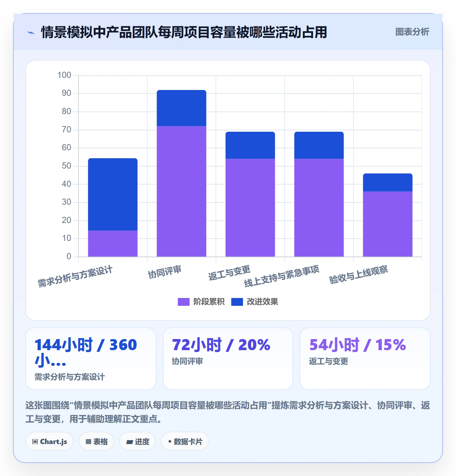The width and height of the screenshot is (456, 476).
Task: Click the 返工与变更 caption under 54小时
Action: pyautogui.click(x=328, y=361)
